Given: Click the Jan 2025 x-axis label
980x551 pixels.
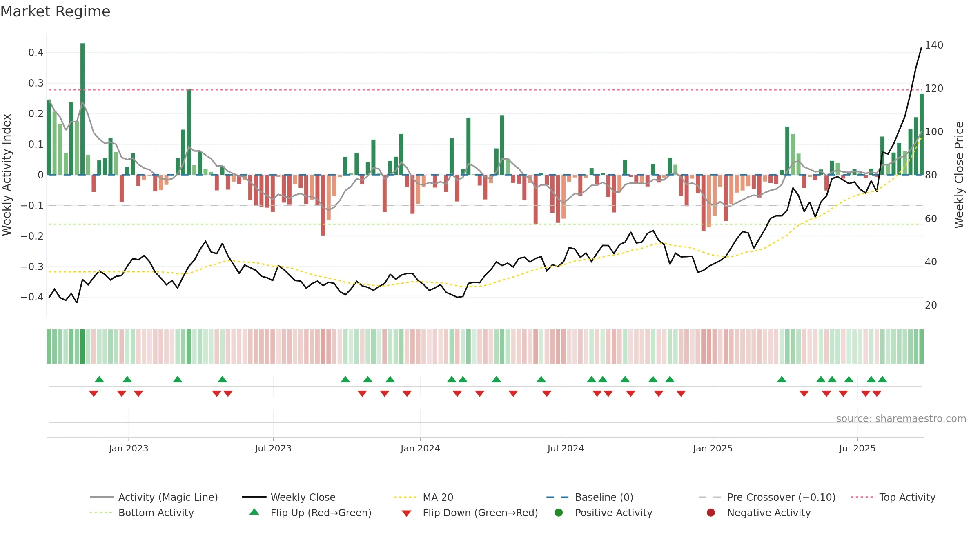Looking at the screenshot, I should [x=713, y=448].
